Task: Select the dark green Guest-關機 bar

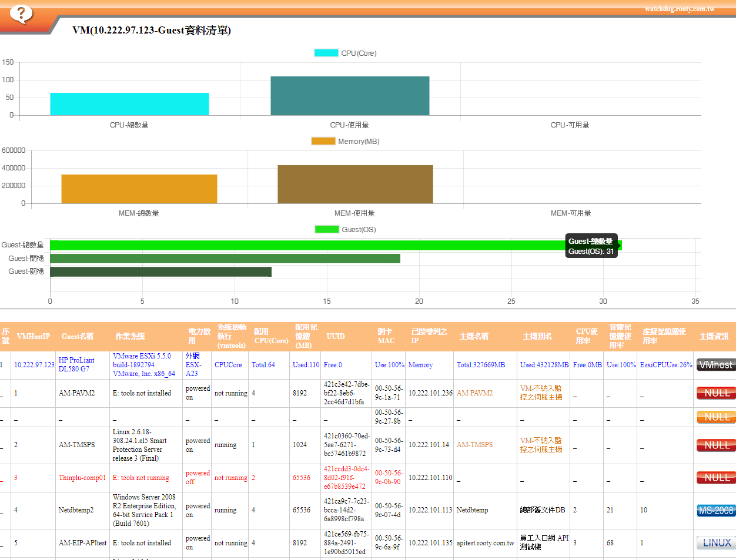Action: [160, 271]
